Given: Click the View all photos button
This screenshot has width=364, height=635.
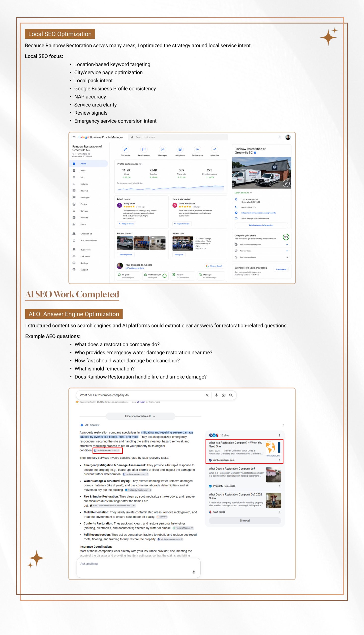Looking at the screenshot, I should click(x=126, y=254).
